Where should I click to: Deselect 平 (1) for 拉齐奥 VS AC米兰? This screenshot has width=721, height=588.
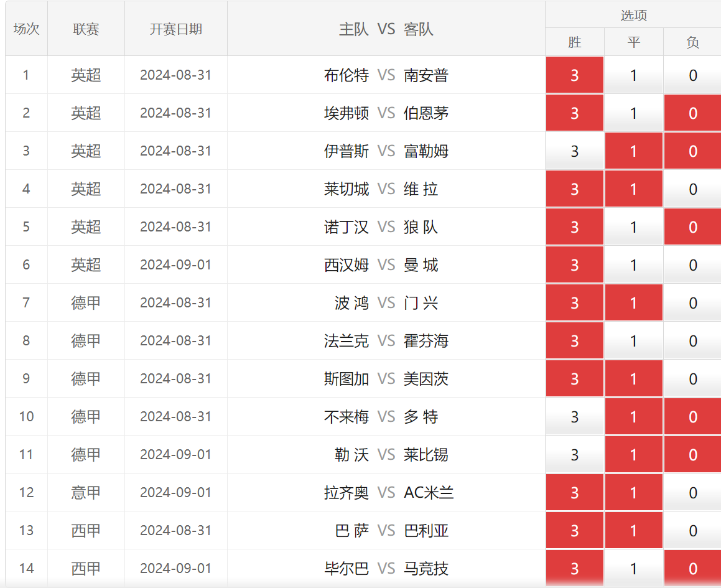coord(634,492)
